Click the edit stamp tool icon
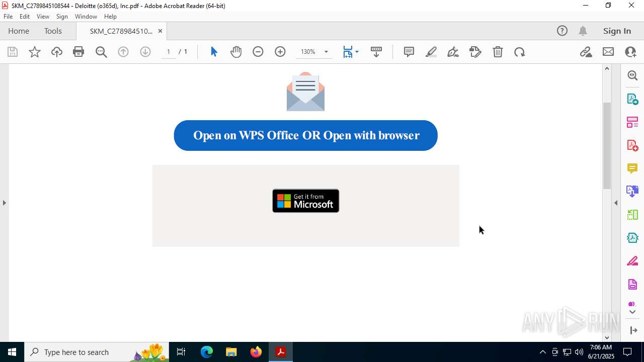 475,52
